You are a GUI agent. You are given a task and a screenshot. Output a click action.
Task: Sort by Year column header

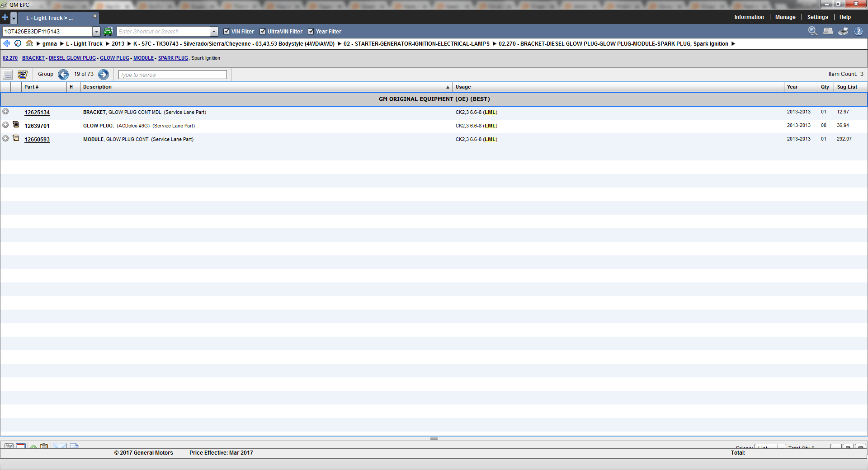pyautogui.click(x=801, y=87)
